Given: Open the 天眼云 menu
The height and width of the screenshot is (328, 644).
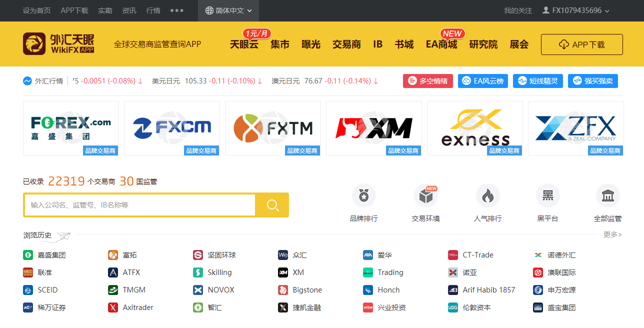Looking at the screenshot, I should click(244, 44).
